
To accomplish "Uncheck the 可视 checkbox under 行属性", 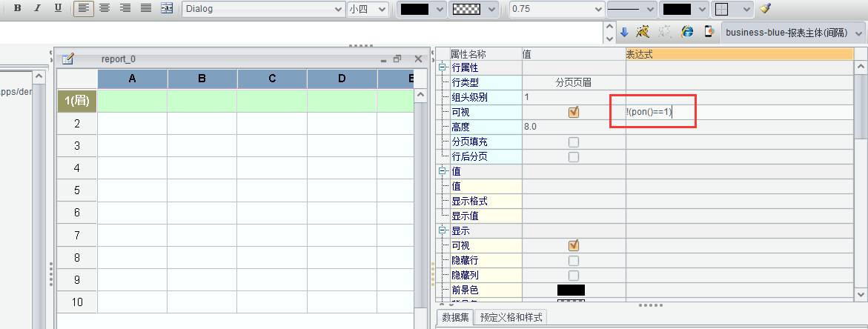I will pyautogui.click(x=574, y=112).
